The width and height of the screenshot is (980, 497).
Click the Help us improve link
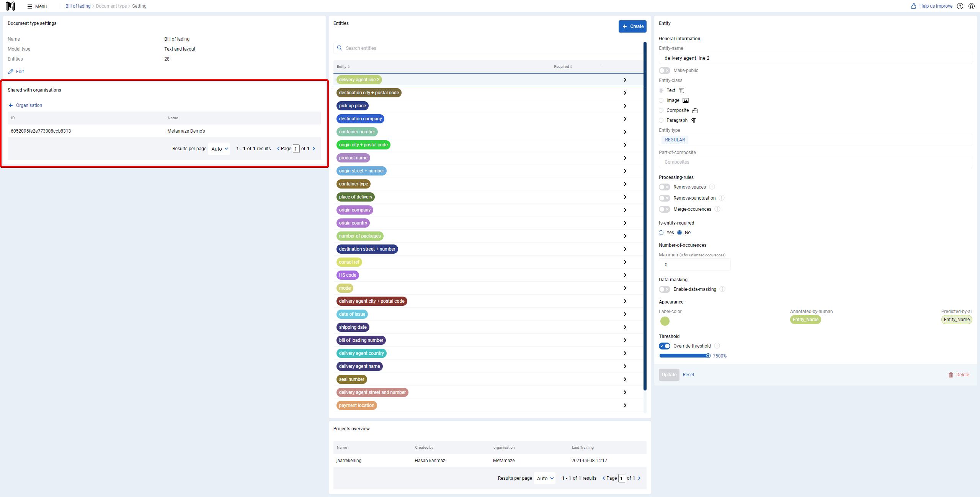tap(931, 6)
